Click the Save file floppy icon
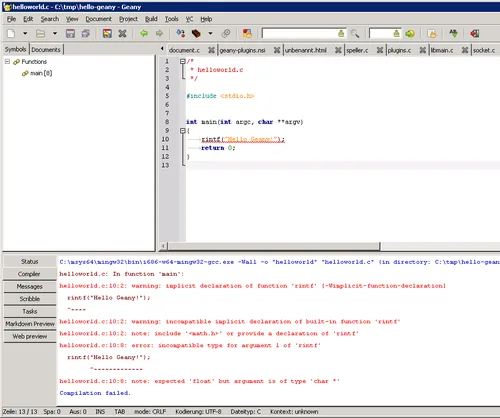Viewport: 500px width, 418px height. (70, 33)
